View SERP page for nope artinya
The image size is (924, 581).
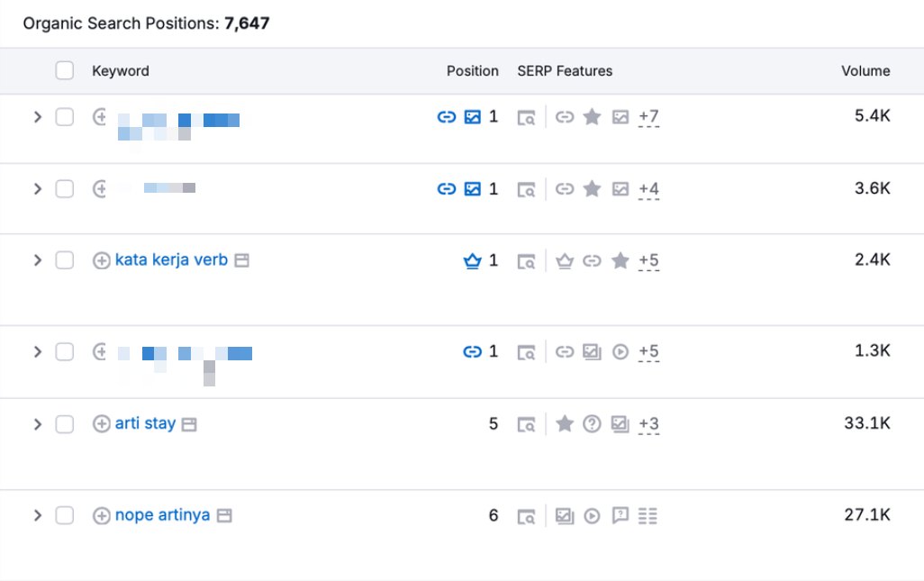coord(526,516)
